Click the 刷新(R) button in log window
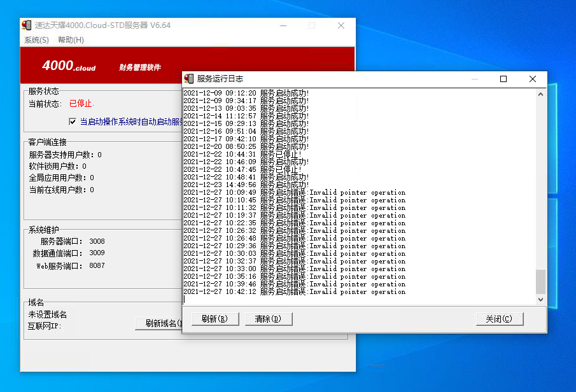Viewport: 576px width, 392px height. [215, 319]
